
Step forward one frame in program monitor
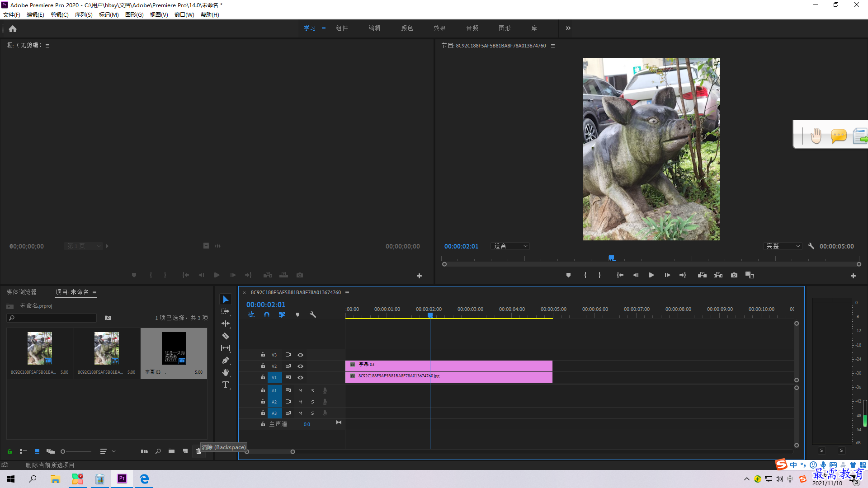click(667, 275)
